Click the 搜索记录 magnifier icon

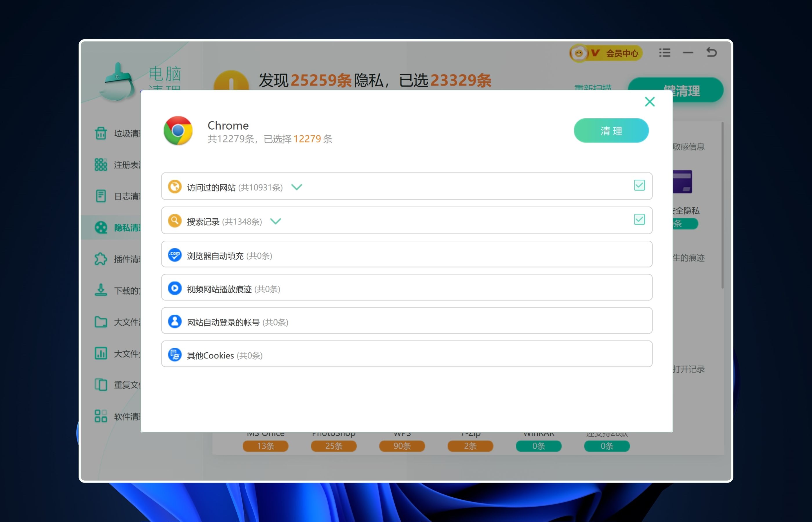pyautogui.click(x=175, y=221)
